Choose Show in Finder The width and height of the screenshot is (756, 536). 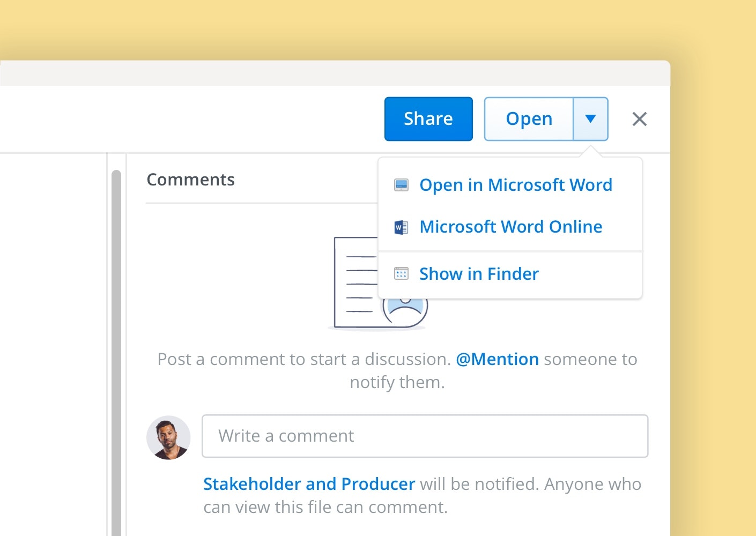coord(510,274)
